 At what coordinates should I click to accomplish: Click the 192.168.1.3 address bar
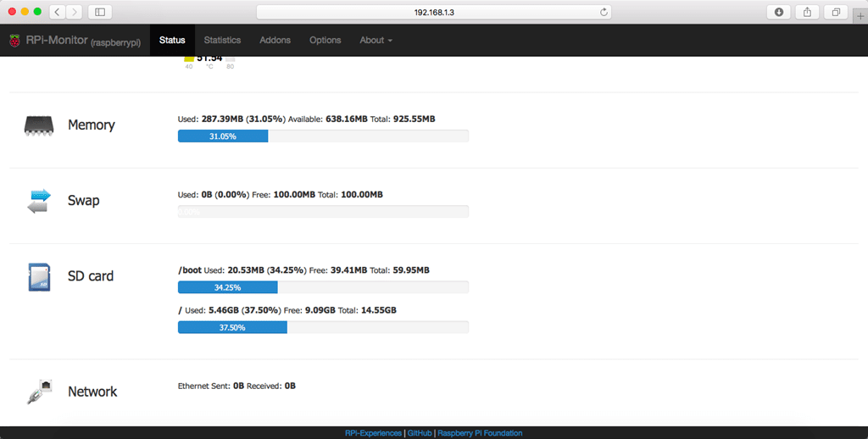click(434, 12)
